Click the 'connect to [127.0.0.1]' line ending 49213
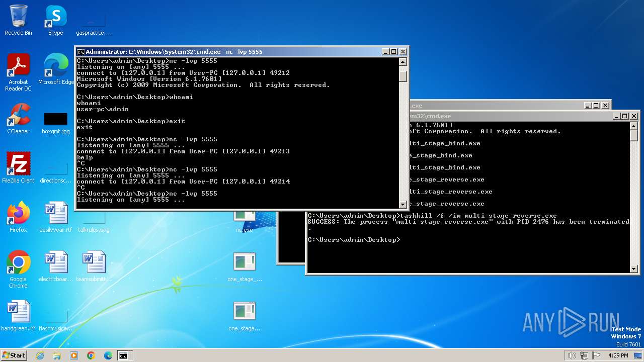This screenshot has height=362, width=644. pyautogui.click(x=183, y=151)
